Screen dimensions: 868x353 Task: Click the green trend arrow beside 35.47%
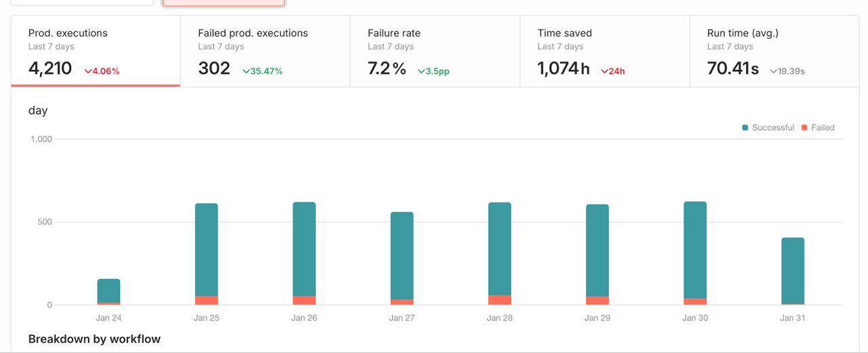(246, 71)
